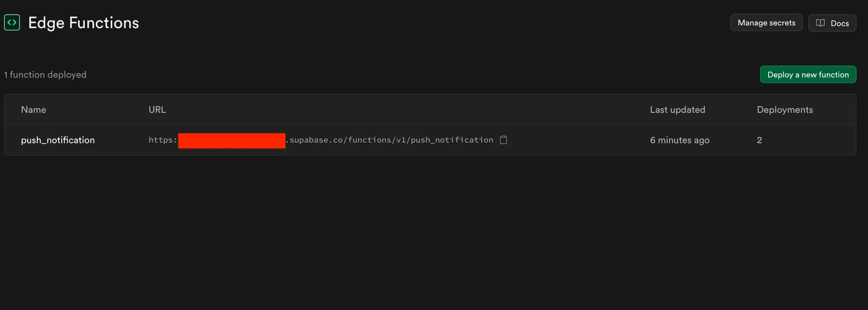This screenshot has height=310, width=868.
Task: Open the Docs button
Action: coord(832,23)
